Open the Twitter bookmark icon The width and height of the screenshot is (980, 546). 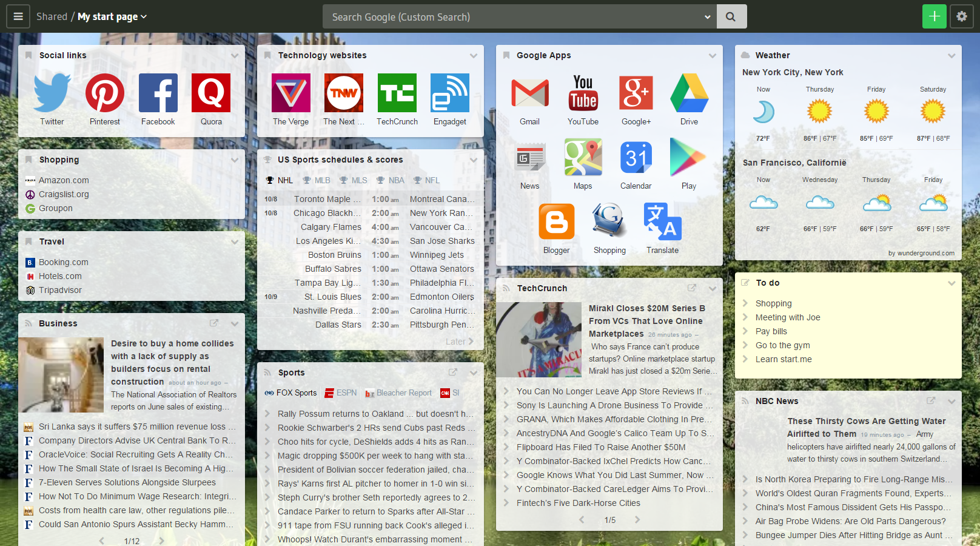point(52,93)
